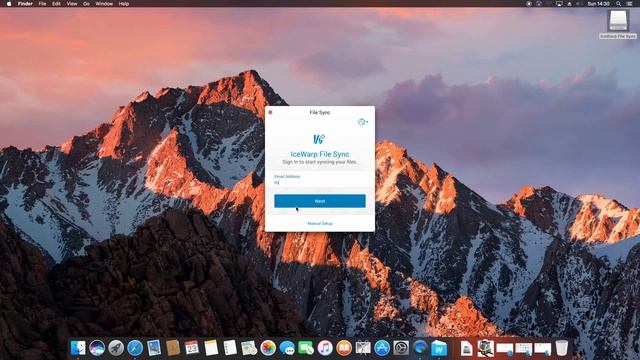The height and width of the screenshot is (360, 640).
Task: Open Photos from the Dock
Action: point(268,348)
